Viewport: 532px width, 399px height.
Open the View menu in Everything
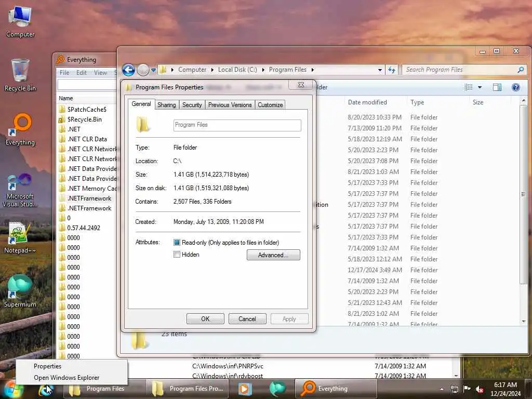tap(100, 73)
